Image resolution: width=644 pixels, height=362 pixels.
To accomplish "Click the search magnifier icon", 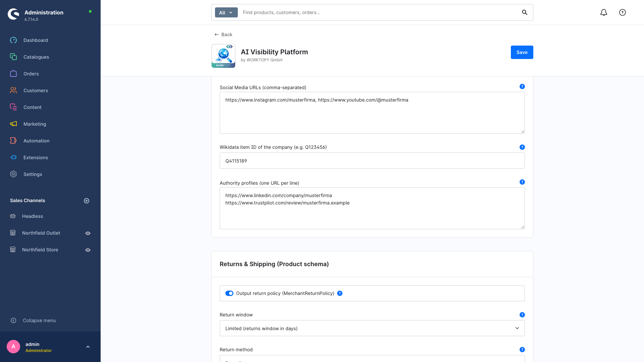I will pos(525,12).
